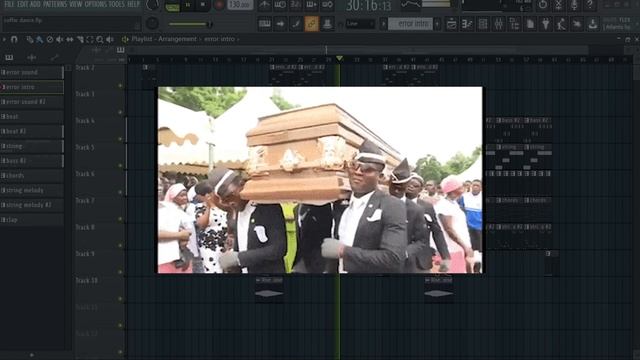Open the TOOLS menu
The image size is (640, 360).
pos(117,4)
